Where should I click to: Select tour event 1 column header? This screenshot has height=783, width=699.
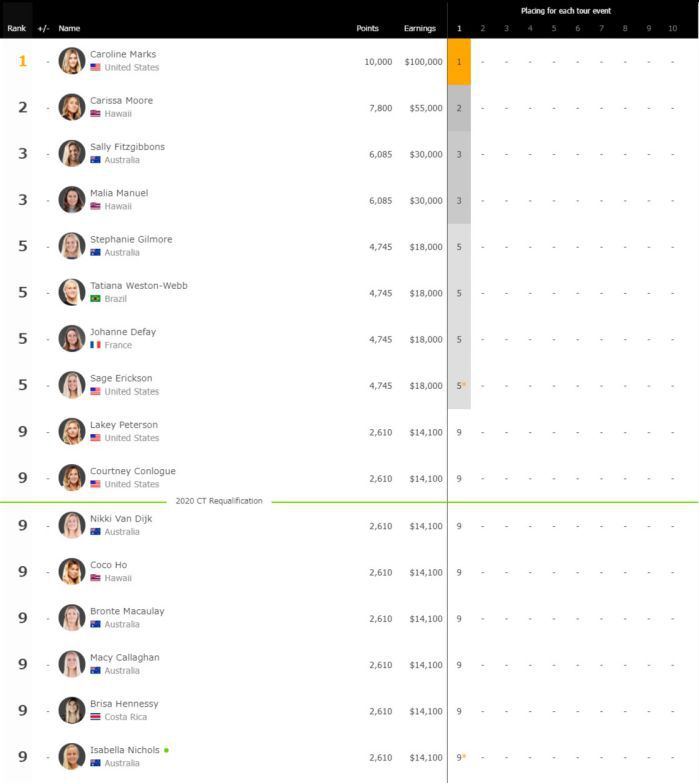click(x=459, y=28)
